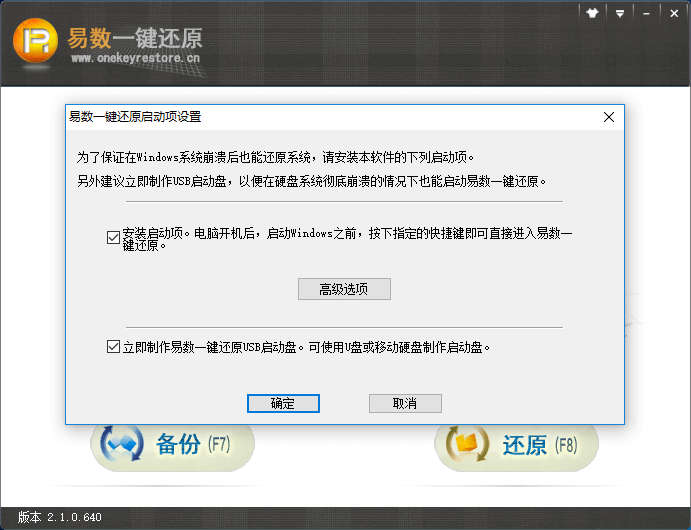Image resolution: width=691 pixels, height=530 pixels.
Task: Click the orange app logo icon
Action: tap(35, 41)
